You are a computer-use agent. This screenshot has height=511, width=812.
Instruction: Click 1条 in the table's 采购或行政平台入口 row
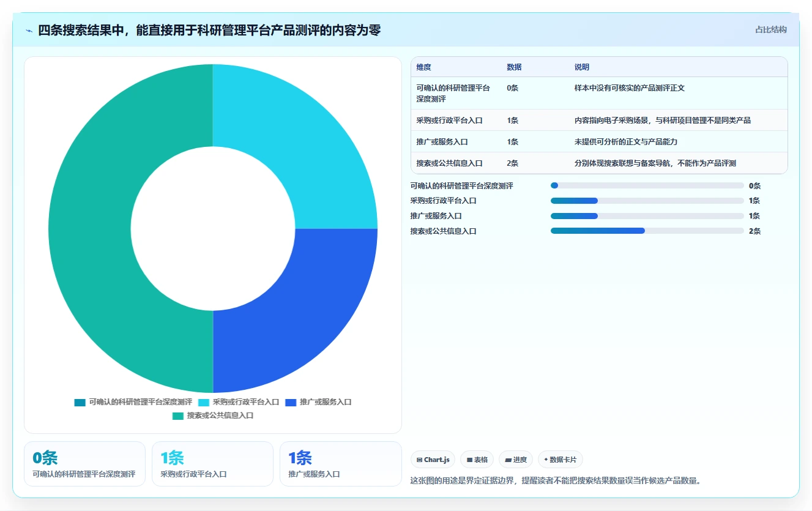pyautogui.click(x=512, y=121)
